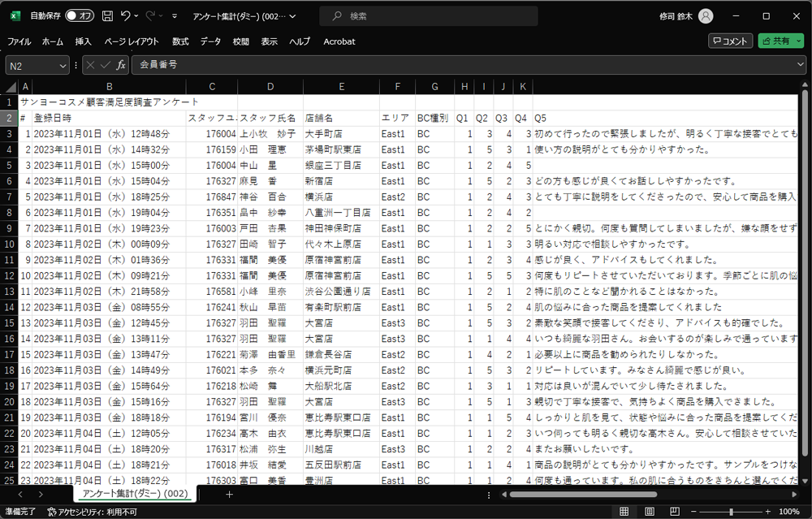Open the Quick Access Toolbar customize dropdown
Viewport: 812px width, 519px height.
click(x=175, y=16)
